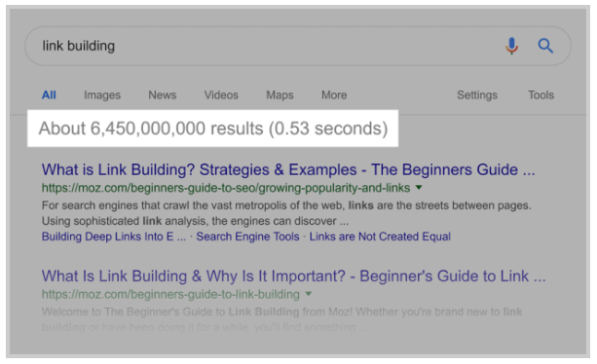The image size is (597, 364).
Task: Switch to the Maps tab
Action: [280, 95]
